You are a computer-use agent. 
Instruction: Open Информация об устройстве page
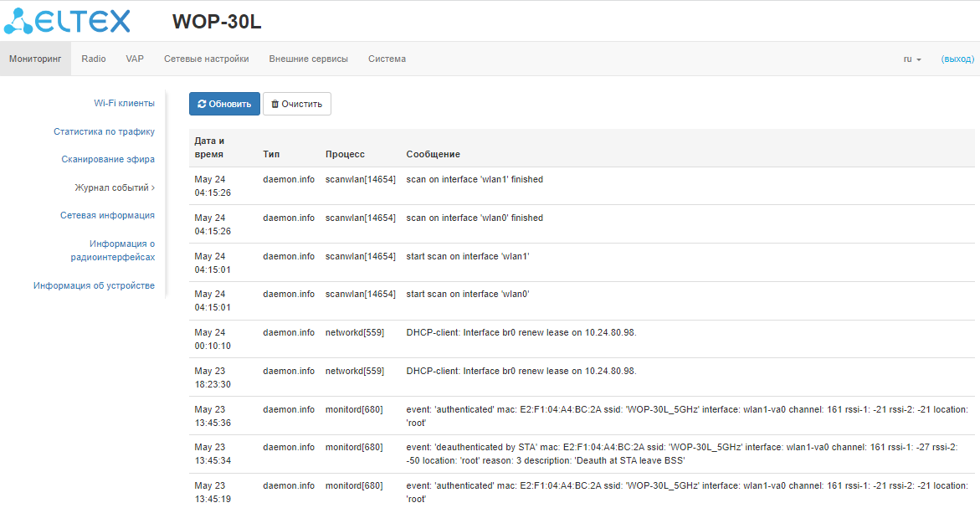tap(94, 285)
